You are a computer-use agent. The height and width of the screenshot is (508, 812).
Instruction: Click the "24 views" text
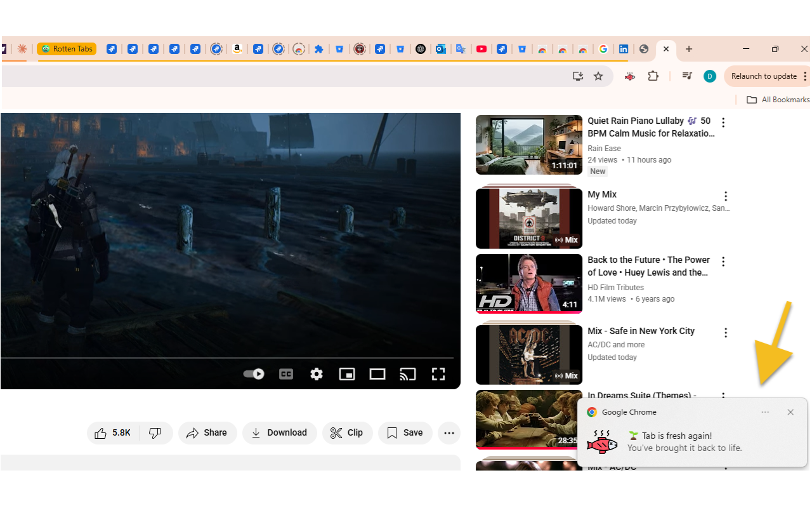pyautogui.click(x=602, y=160)
